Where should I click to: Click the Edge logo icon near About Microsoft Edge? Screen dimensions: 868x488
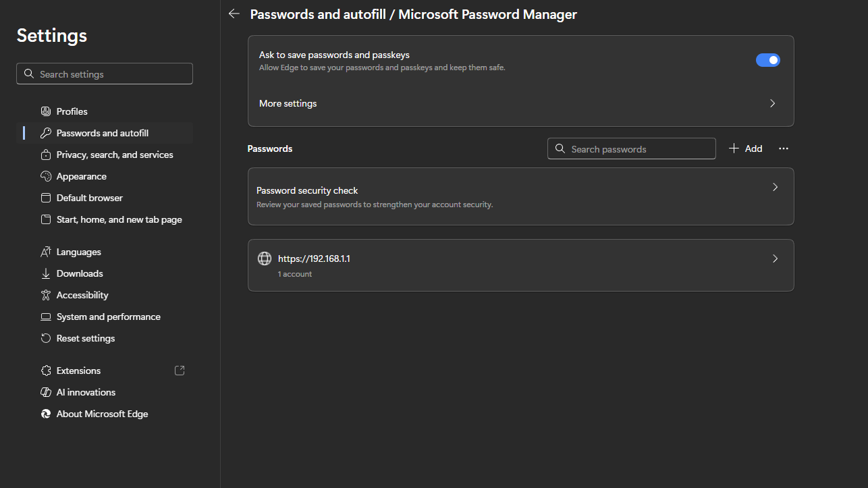46,414
